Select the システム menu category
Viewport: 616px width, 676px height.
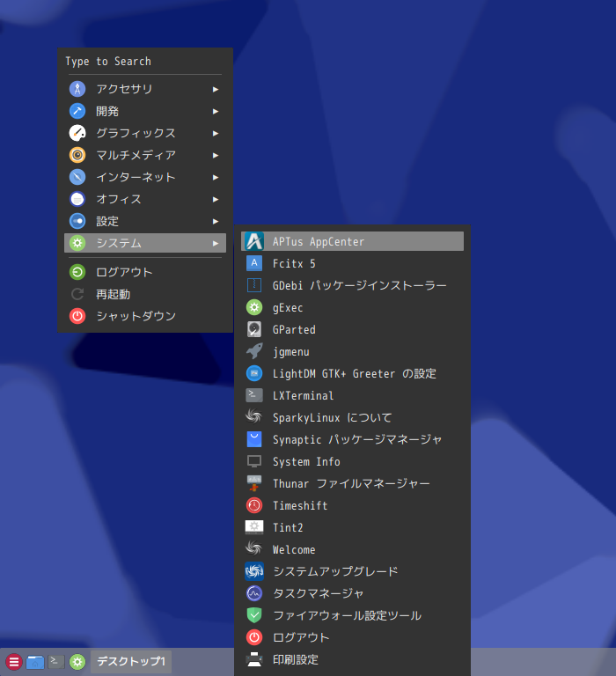tap(145, 243)
